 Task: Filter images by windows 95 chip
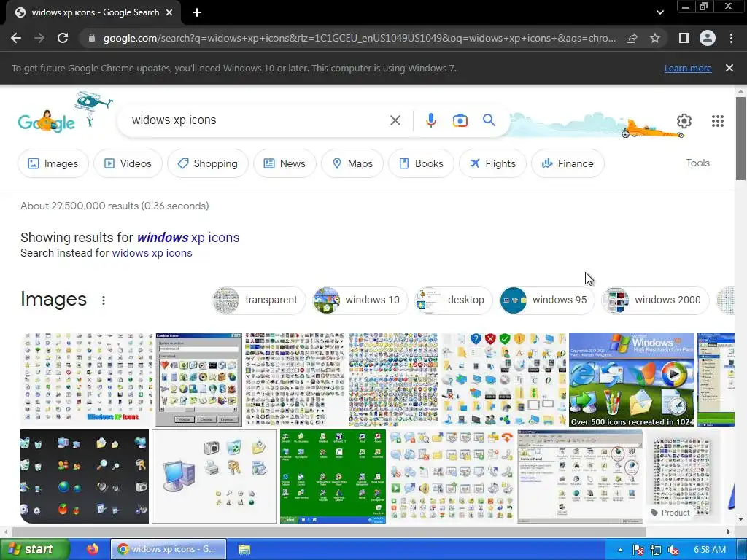[547, 300]
